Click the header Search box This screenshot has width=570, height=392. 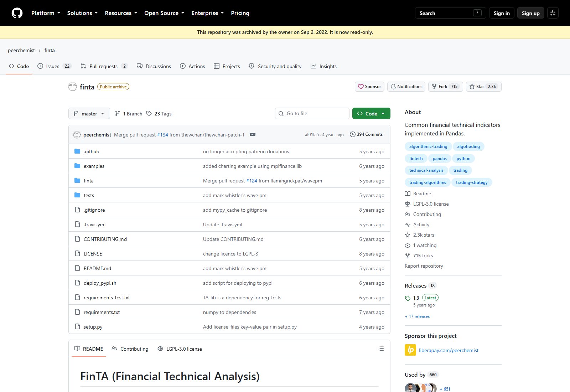451,13
